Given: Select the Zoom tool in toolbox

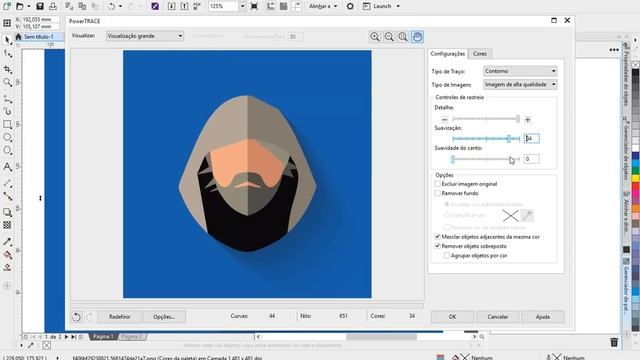Looking at the screenshot, I should click(7, 82).
